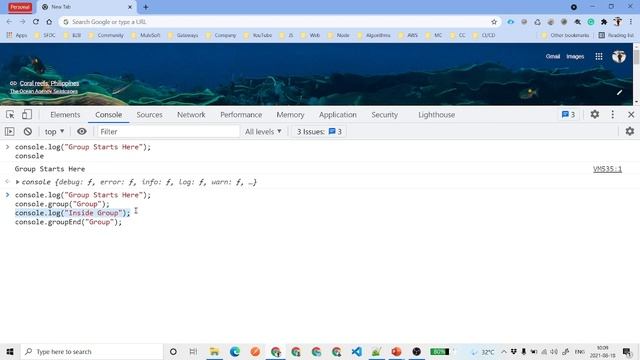This screenshot has height=360, width=640.
Task: Open the Lighthouse tab
Action: (436, 115)
